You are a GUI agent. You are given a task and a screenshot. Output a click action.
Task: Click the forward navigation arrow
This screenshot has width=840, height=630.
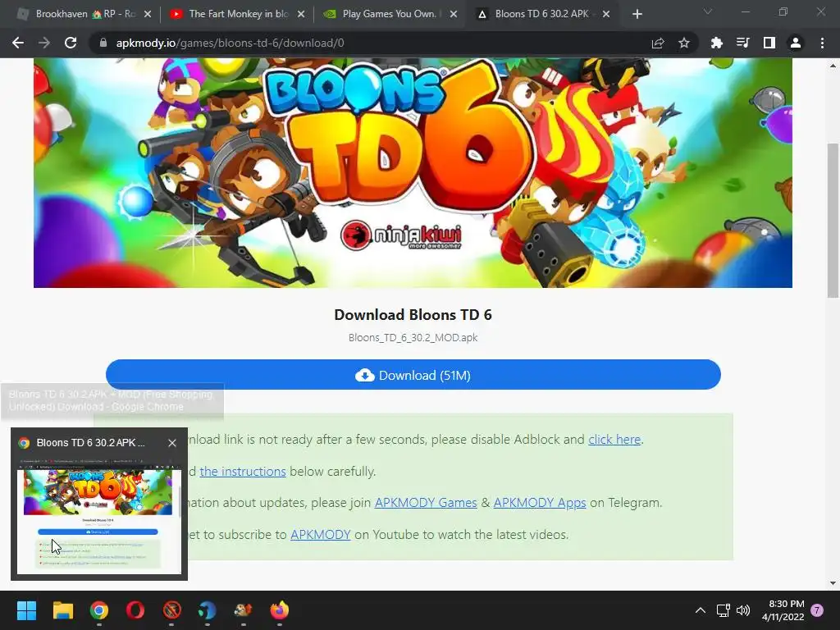44,43
